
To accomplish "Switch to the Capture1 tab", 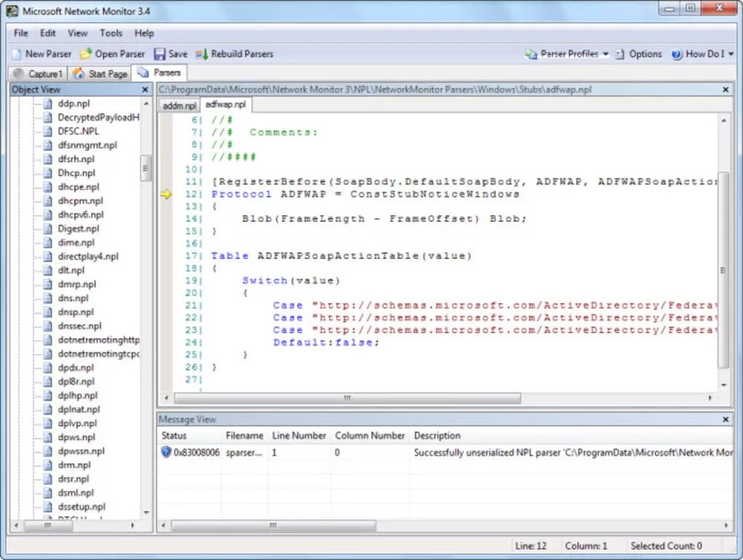I will [39, 74].
